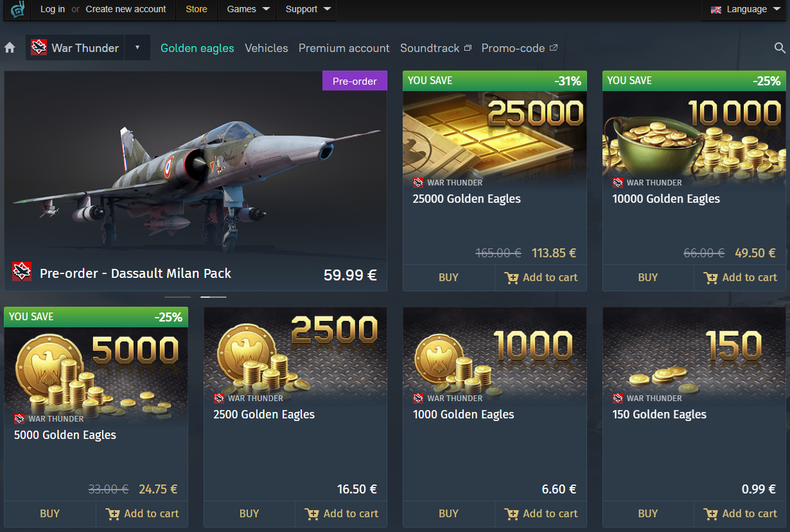Add 5000 Golden Eagles to cart
The width and height of the screenshot is (790, 532).
tap(142, 514)
